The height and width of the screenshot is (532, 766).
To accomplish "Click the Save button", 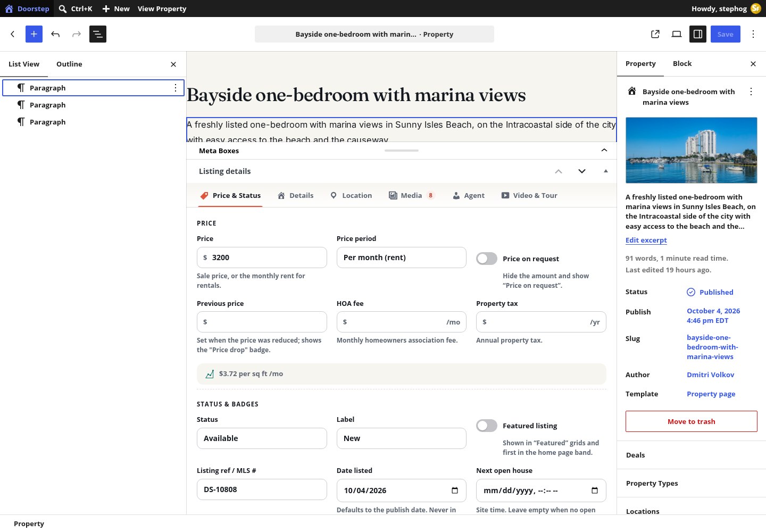I will point(726,34).
